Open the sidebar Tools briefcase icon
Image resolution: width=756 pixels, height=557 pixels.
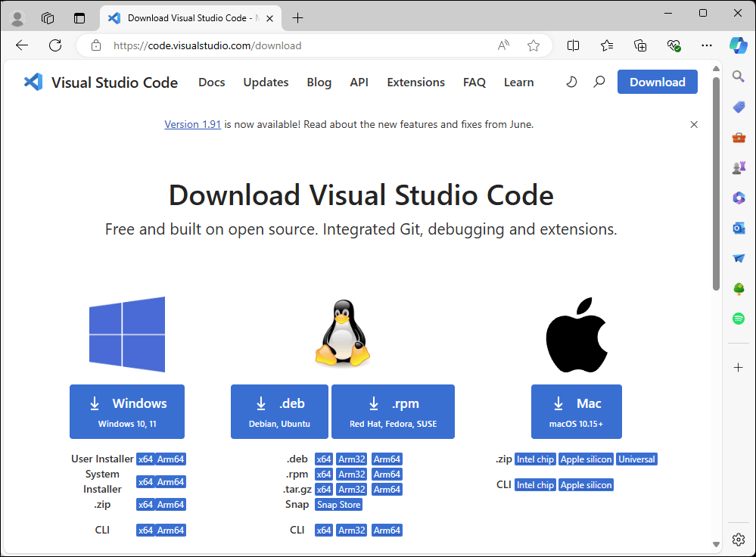[x=738, y=138]
